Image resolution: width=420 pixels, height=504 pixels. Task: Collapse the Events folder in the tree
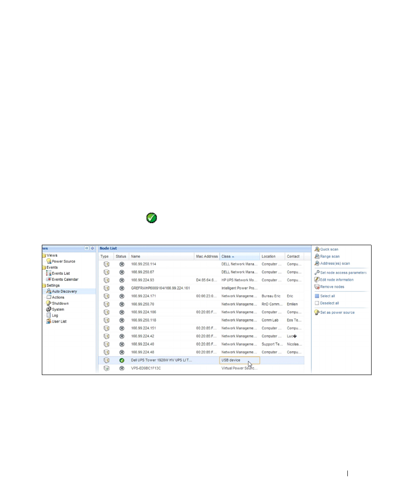click(x=44, y=268)
